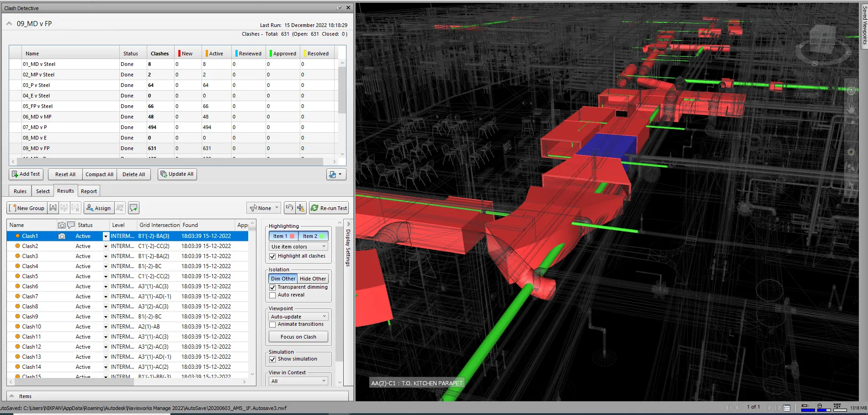Open the None filter by selection dropdown
868x415 pixels.
coord(264,208)
